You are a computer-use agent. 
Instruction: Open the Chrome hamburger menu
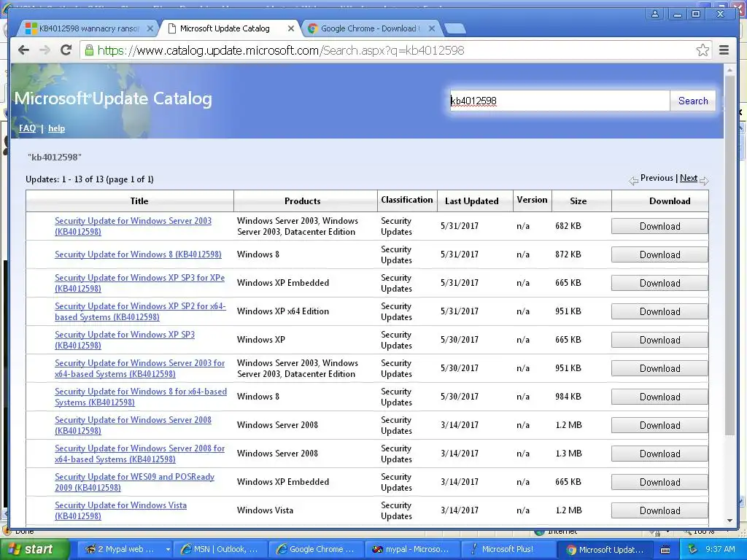(724, 50)
